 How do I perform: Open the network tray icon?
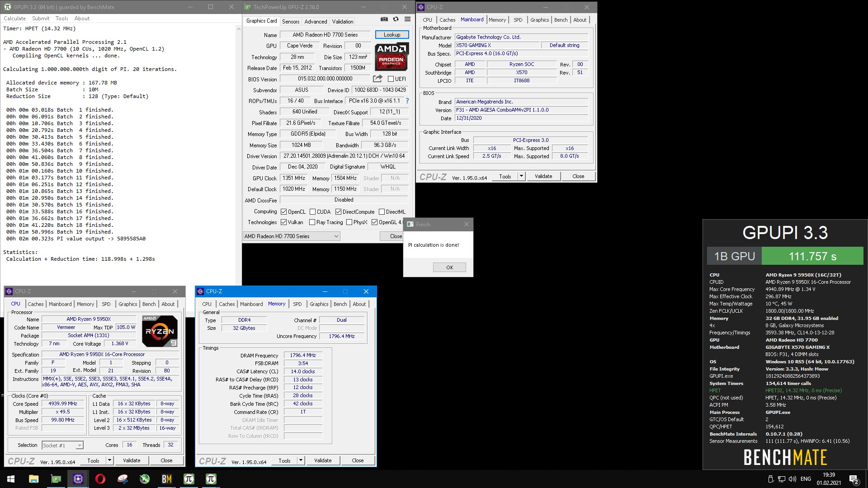pyautogui.click(x=782, y=479)
